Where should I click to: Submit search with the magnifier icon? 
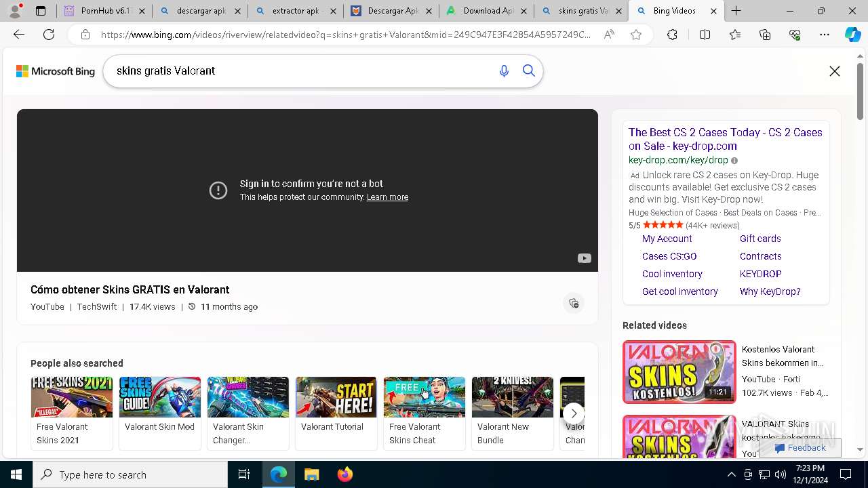click(x=529, y=71)
